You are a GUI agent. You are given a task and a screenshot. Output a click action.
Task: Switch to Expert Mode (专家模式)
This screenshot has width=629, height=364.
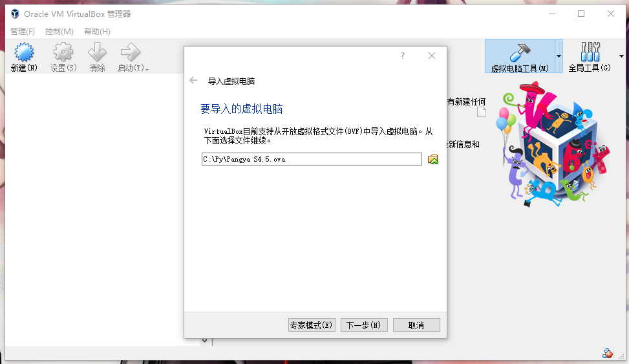click(x=312, y=325)
